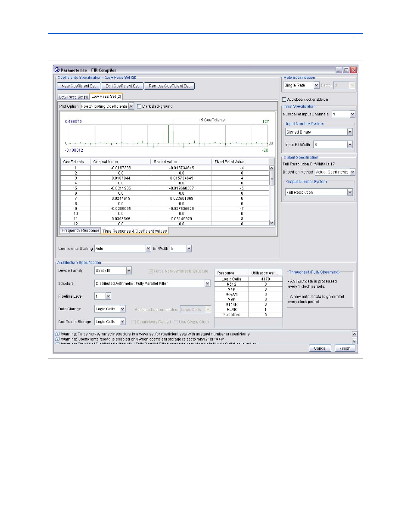Screen dimensions: 411x532
Task: Open the Pipeline Level dropdown
Action: (108, 296)
